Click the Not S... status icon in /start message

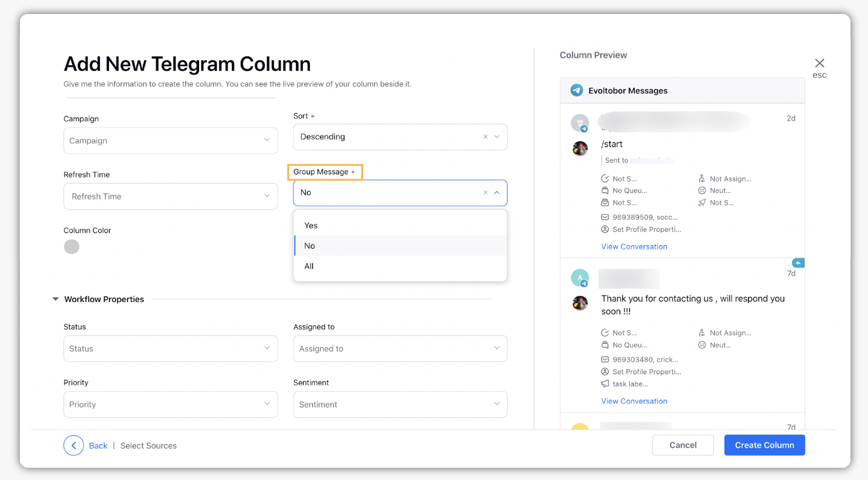(x=605, y=179)
